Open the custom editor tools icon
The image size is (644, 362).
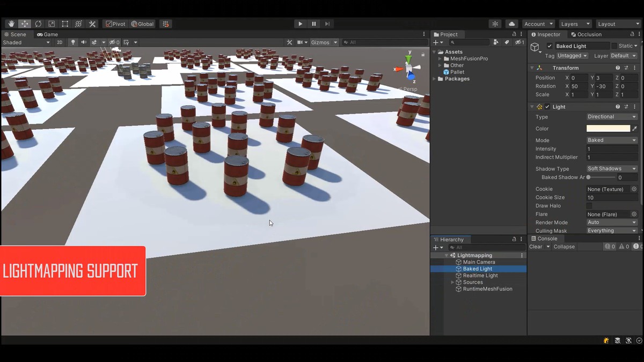[92, 24]
